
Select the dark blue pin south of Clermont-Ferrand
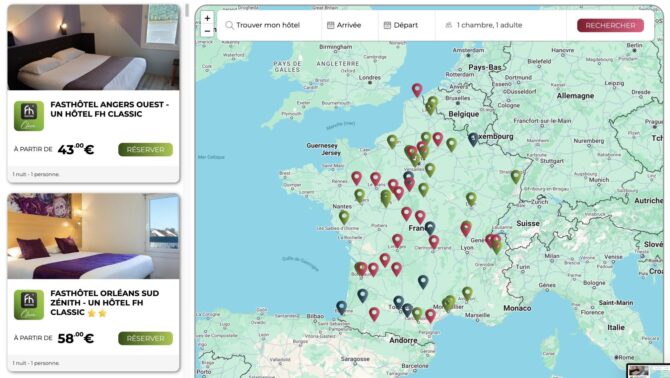(x=423, y=281)
